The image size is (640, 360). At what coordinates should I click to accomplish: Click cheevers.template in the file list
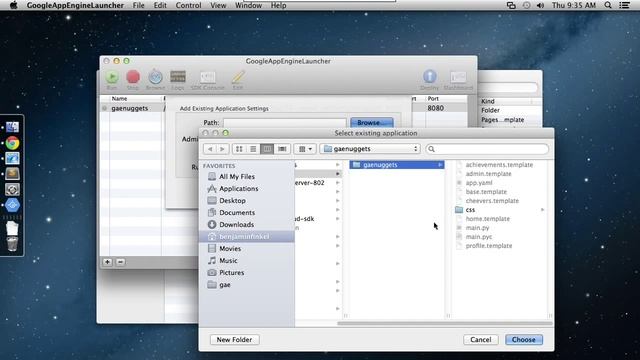pyautogui.click(x=492, y=200)
